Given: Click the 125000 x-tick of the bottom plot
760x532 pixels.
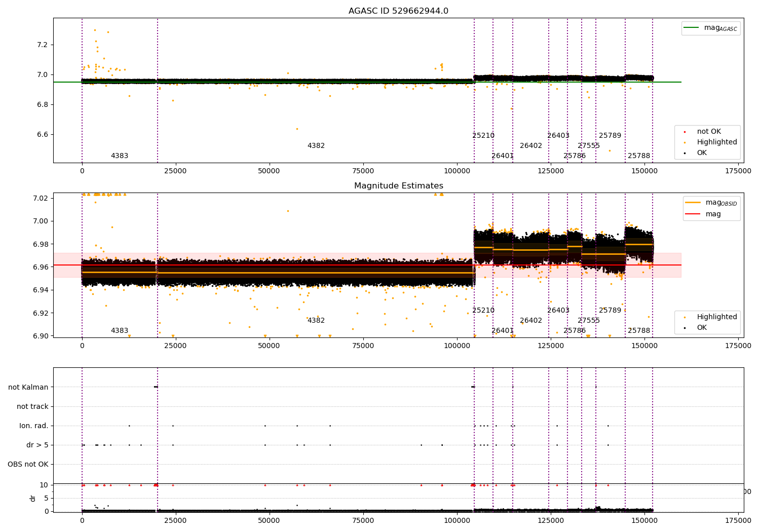Looking at the screenshot, I should click(550, 520).
